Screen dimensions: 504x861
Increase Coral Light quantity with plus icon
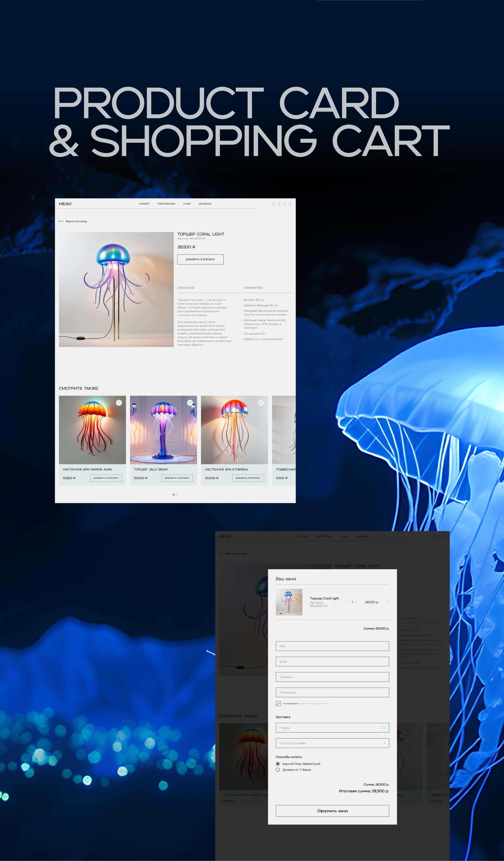(x=356, y=602)
